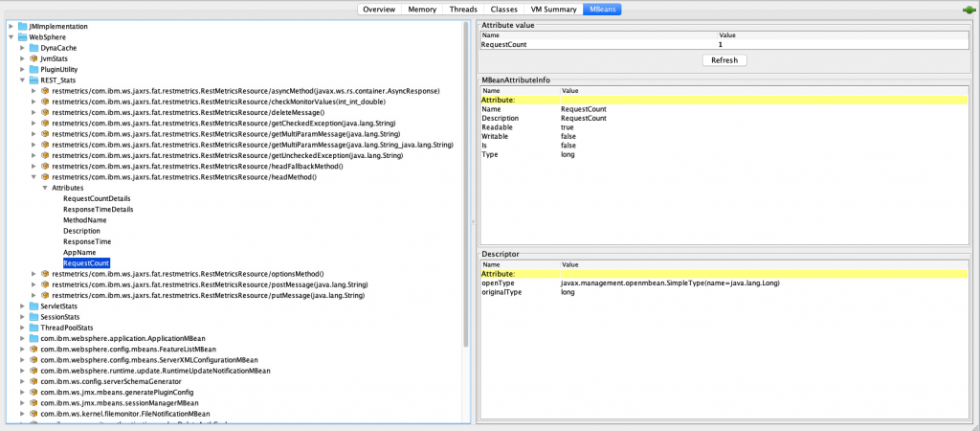
Task: Select the MethodName attribute in tree
Action: pos(85,220)
